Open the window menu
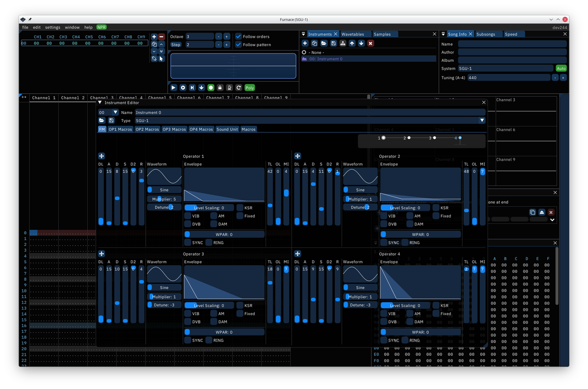The image size is (588, 389). [x=72, y=27]
